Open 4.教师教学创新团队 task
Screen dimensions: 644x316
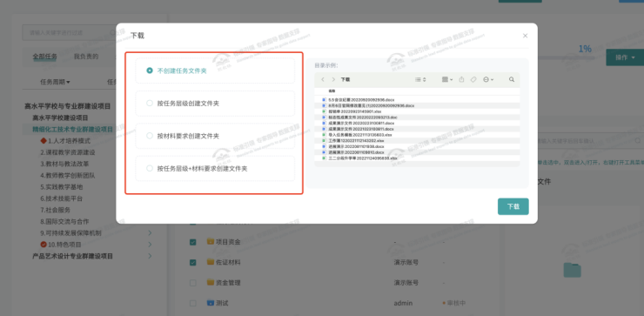point(68,175)
